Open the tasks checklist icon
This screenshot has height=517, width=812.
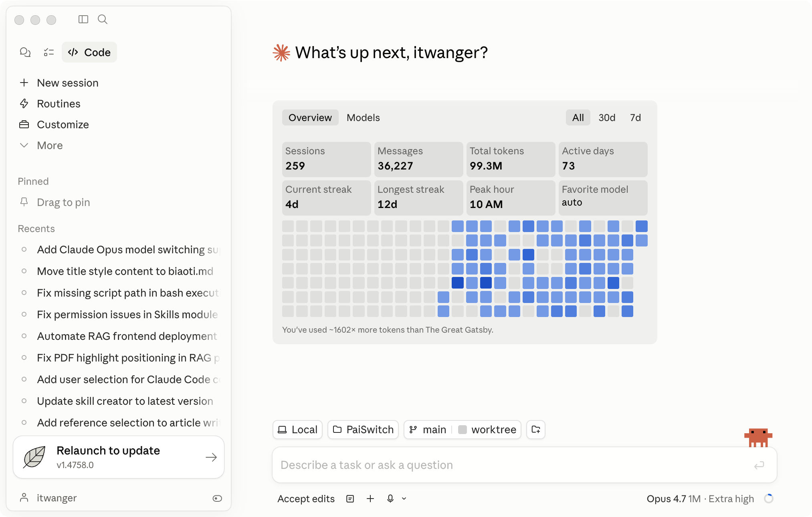pos(49,52)
